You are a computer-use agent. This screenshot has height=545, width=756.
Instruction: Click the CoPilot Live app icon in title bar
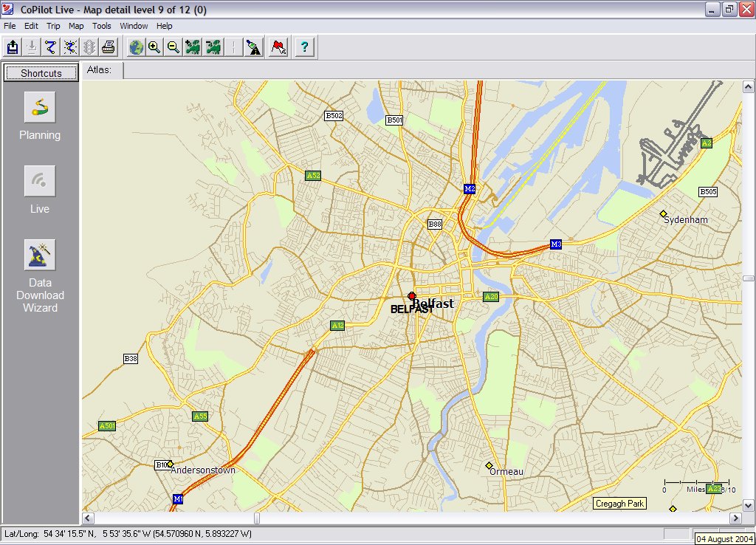click(8, 9)
